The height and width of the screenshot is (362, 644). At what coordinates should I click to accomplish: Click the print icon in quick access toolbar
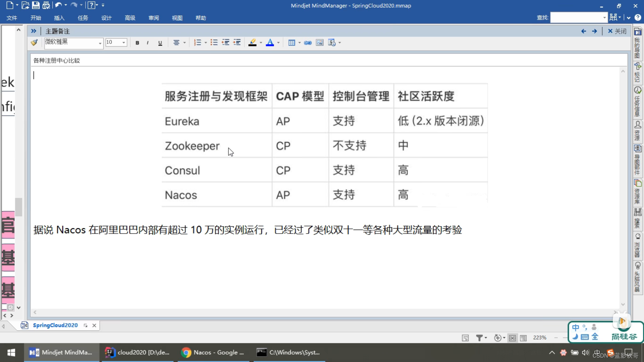point(46,5)
